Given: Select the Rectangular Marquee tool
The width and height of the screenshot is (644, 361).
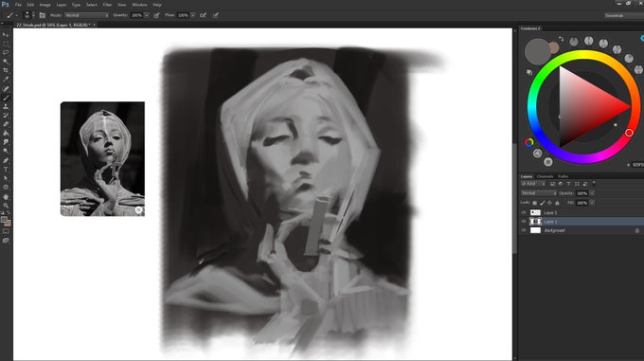Looking at the screenshot, I should 6,44.
